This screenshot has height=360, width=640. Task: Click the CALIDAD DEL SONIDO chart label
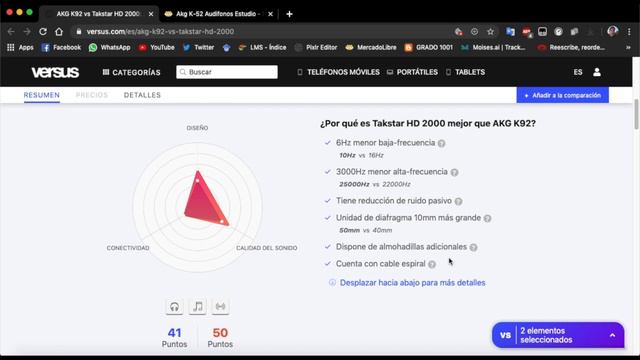[267, 248]
